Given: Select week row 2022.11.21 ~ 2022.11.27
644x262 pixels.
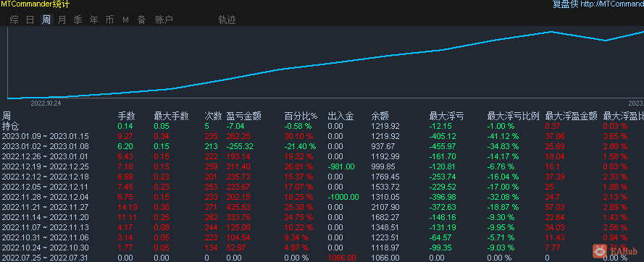Looking at the screenshot, I should point(322,207).
